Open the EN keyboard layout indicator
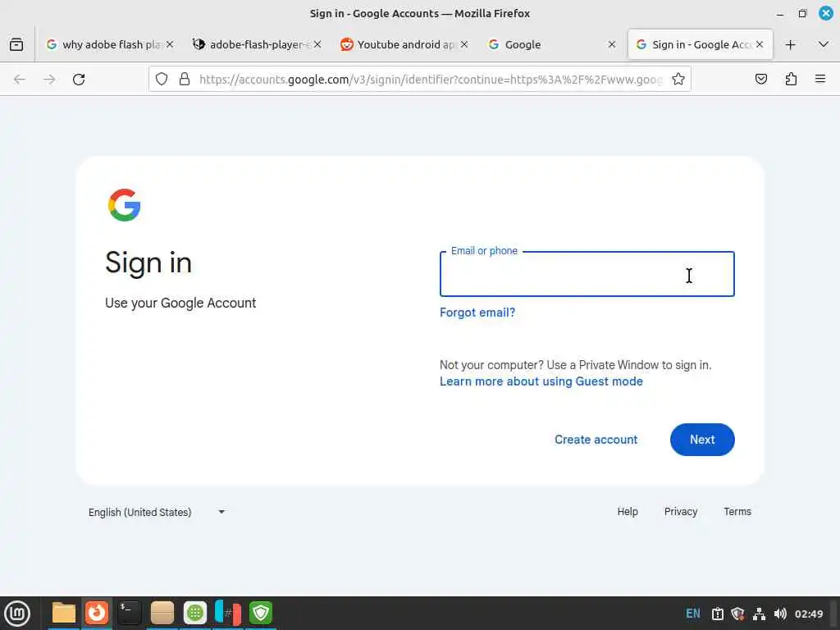The image size is (840, 630). (692, 614)
